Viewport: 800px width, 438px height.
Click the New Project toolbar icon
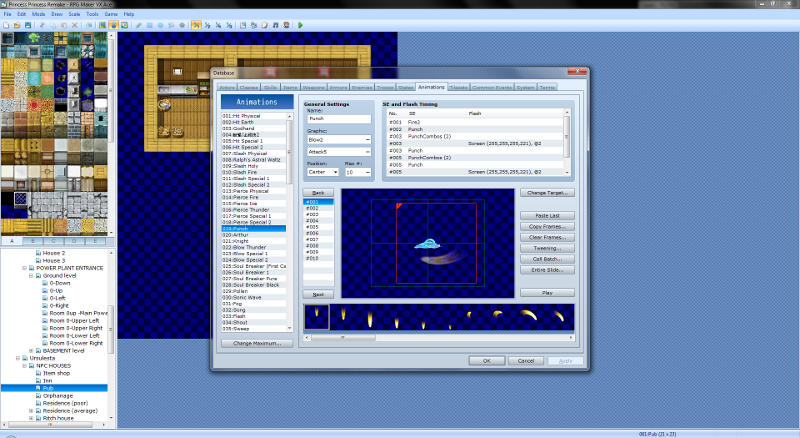[x=6, y=24]
